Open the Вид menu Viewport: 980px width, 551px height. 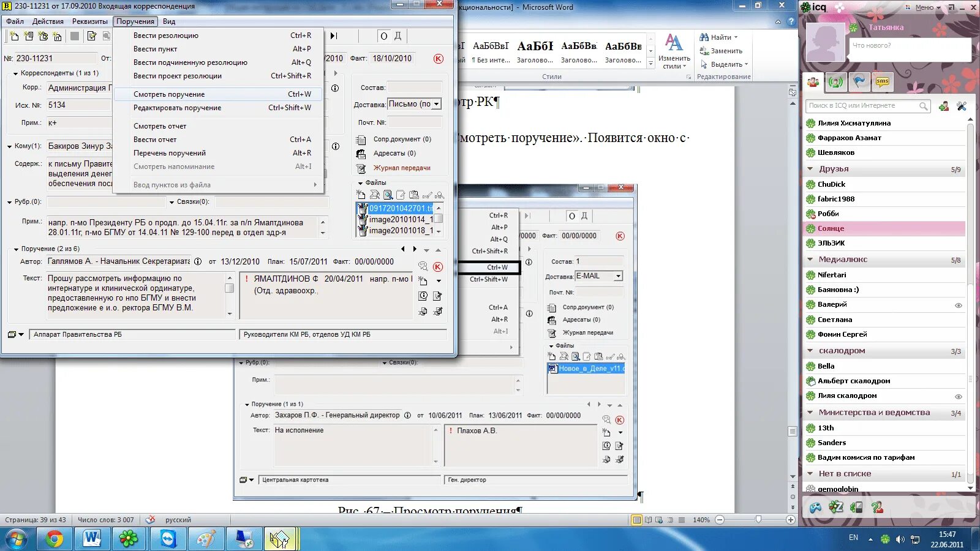(x=169, y=21)
